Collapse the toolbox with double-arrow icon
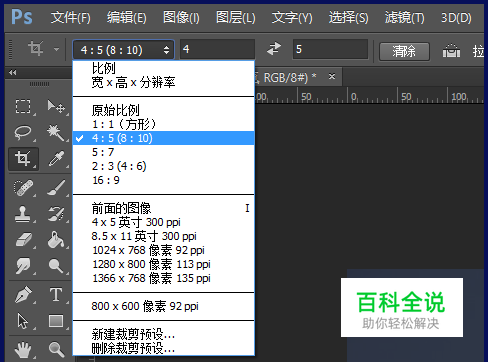Screen dimensions: 488x362 click(13, 72)
